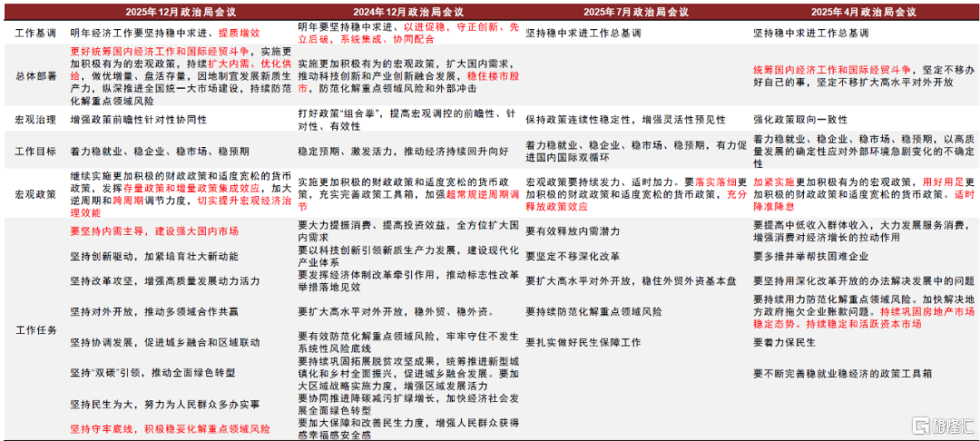Click the cell "增强政策前瞻性针对性协同性"

point(138,119)
